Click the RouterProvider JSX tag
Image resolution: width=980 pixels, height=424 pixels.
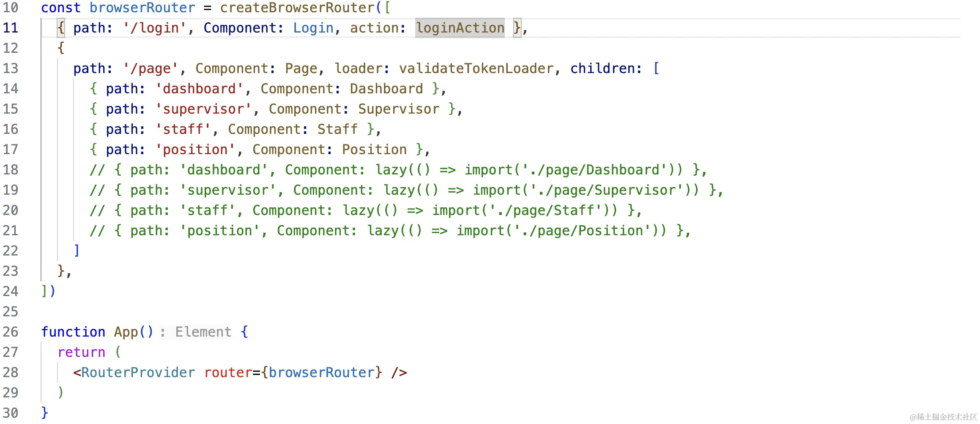pyautogui.click(x=138, y=372)
